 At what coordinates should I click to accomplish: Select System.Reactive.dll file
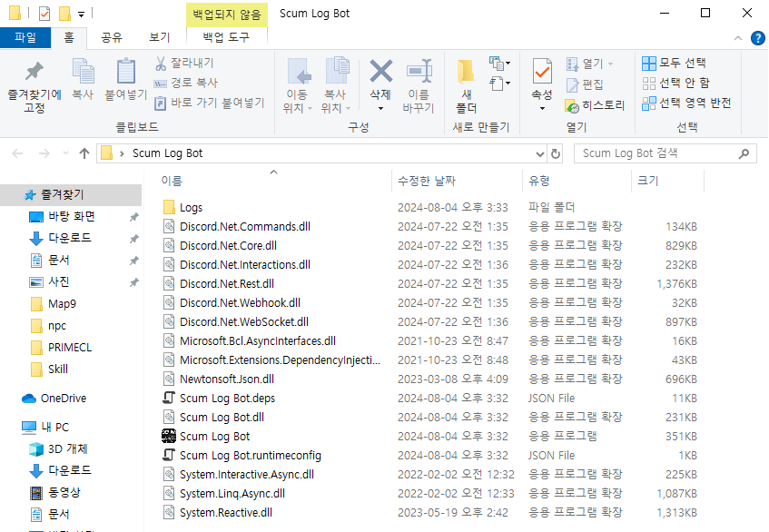point(225,512)
